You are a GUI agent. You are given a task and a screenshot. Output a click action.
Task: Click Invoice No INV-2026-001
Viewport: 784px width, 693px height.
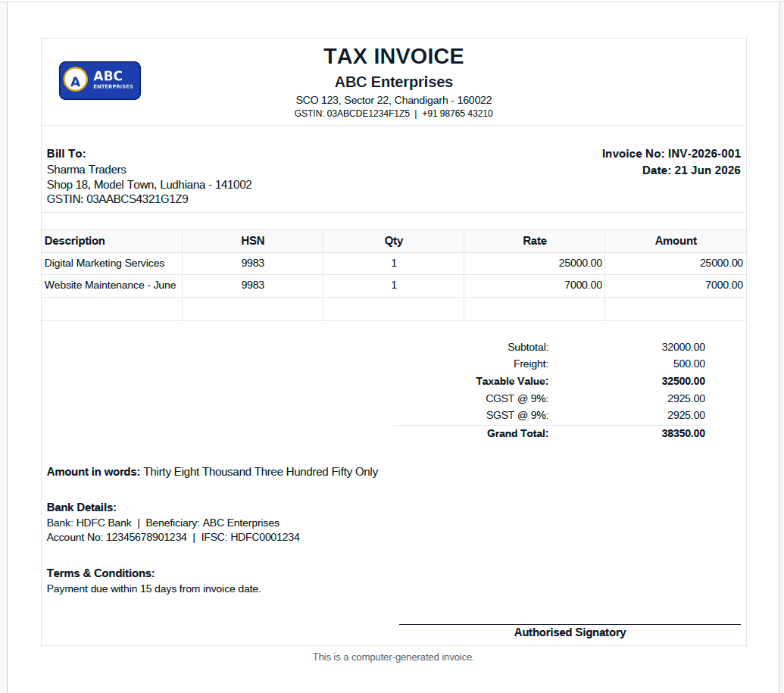[671, 154]
